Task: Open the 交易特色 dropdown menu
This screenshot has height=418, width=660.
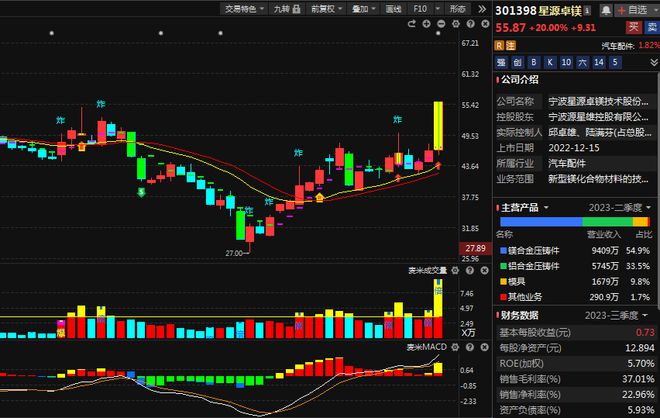Action: [244, 8]
